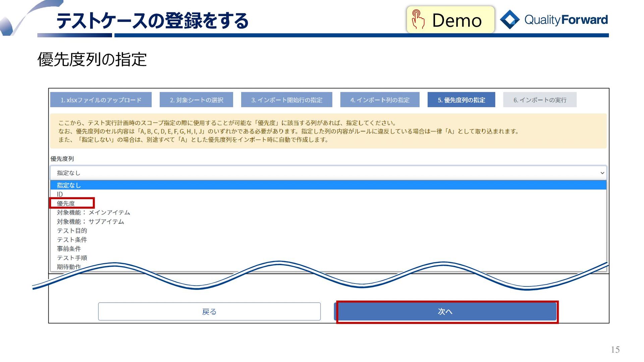This screenshot has width=644, height=362.
Task: Click step 6 インポートの実行 tab
Action: tap(540, 100)
